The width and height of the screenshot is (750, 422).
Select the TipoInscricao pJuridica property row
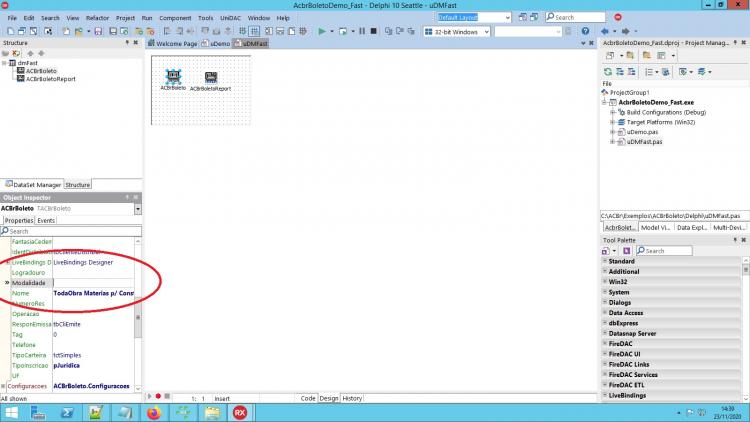pyautogui.click(x=72, y=366)
